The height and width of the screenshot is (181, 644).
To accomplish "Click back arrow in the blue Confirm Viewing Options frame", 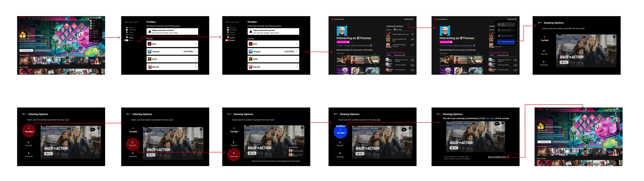I will click(x=336, y=114).
